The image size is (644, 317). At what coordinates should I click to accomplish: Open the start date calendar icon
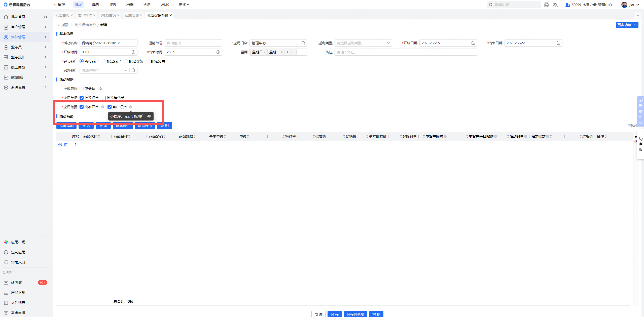pos(473,43)
